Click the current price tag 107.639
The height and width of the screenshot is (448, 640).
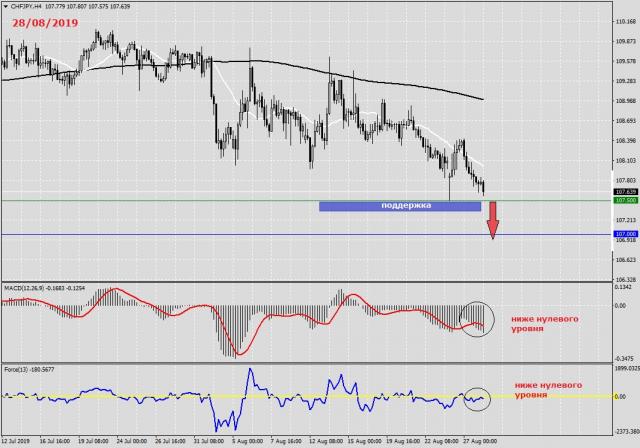point(626,191)
